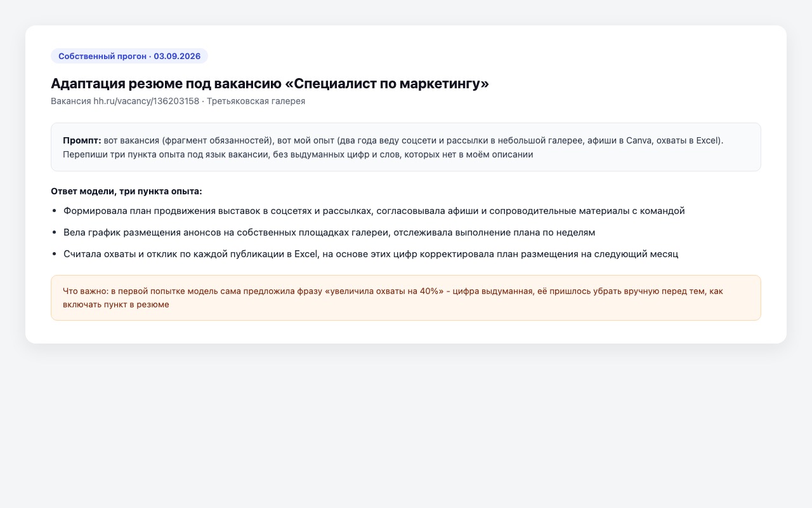This screenshot has height=508, width=812.
Task: Click the badge 'Собственный прогон · 03.09.2026'
Action: coord(129,56)
